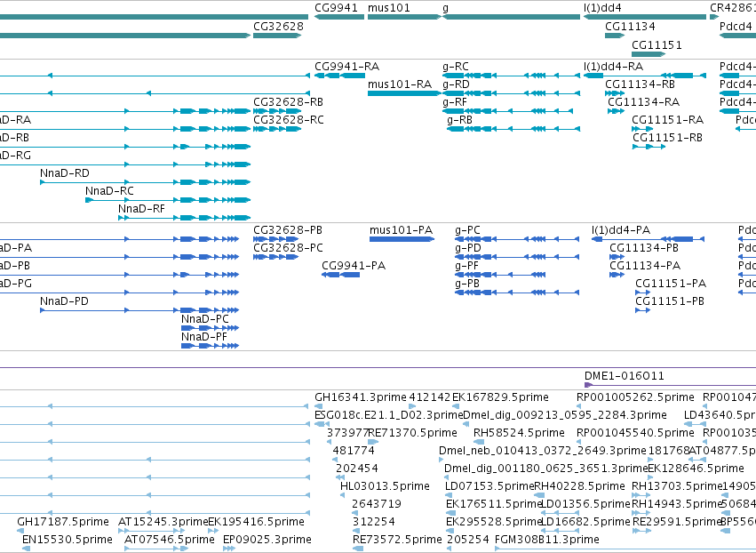Select the EK195416.5prime EST label

pos(256,523)
